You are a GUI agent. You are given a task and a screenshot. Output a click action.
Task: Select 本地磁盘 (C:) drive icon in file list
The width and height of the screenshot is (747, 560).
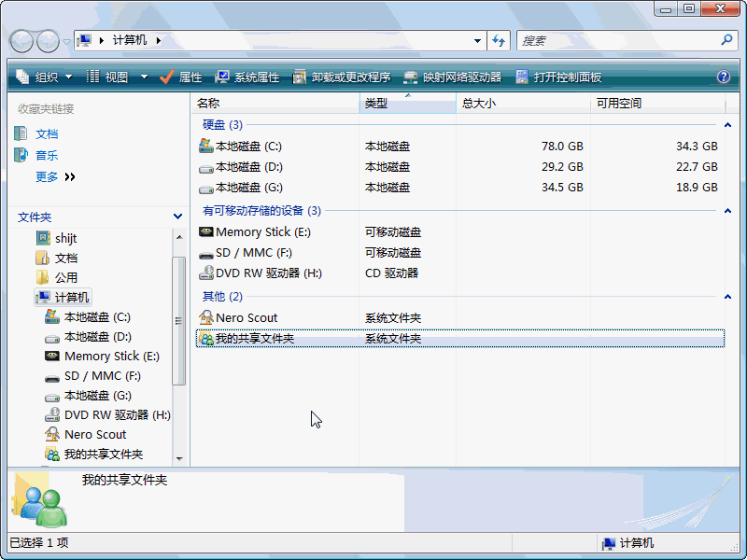point(205,146)
